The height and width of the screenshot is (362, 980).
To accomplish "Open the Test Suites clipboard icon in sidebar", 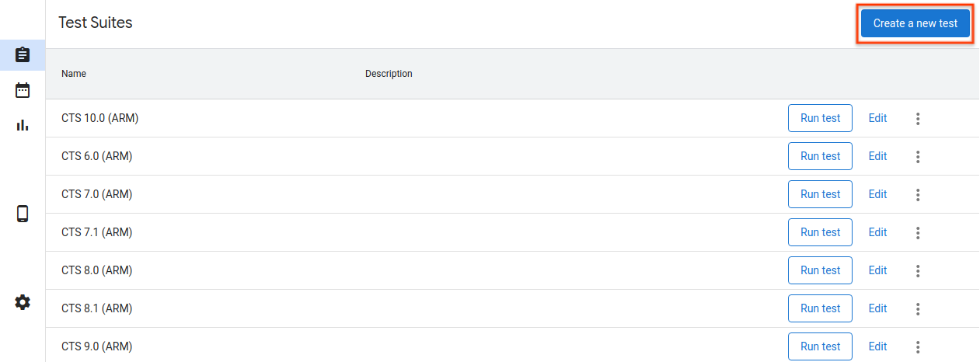I will coord(23,55).
